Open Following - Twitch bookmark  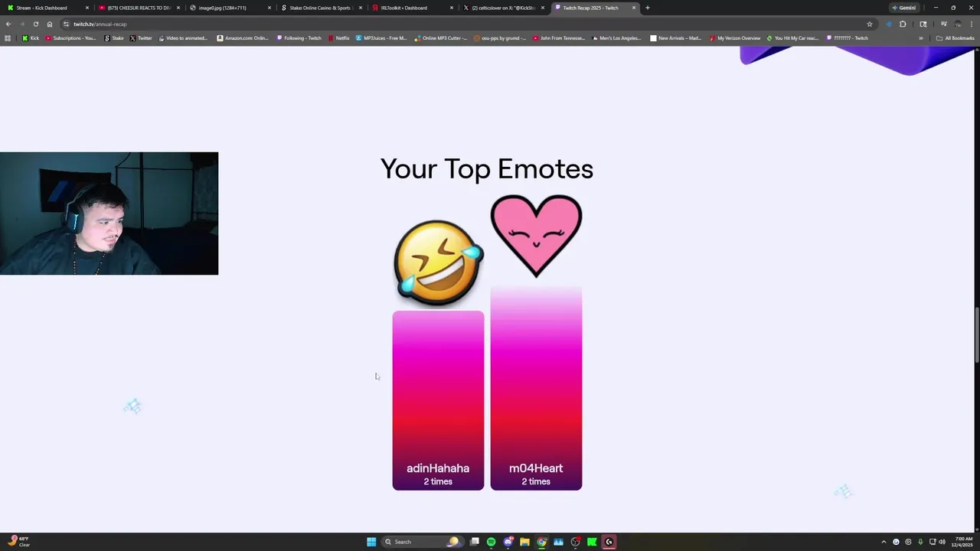click(299, 38)
